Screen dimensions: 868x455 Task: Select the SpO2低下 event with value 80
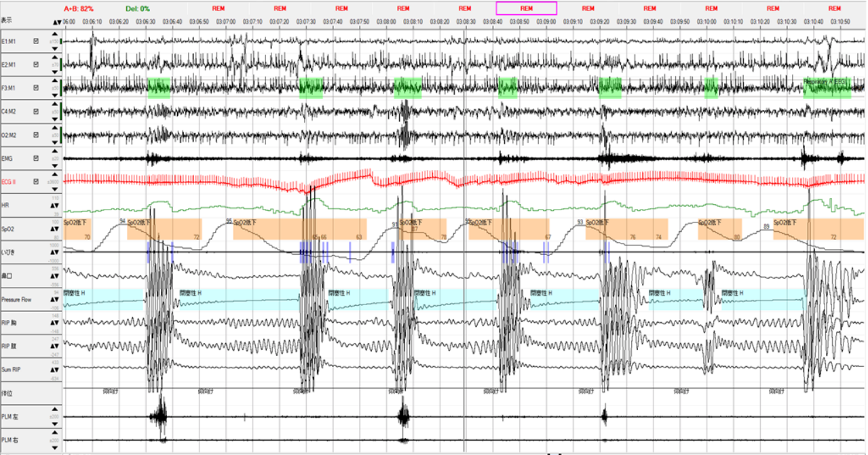719,229
